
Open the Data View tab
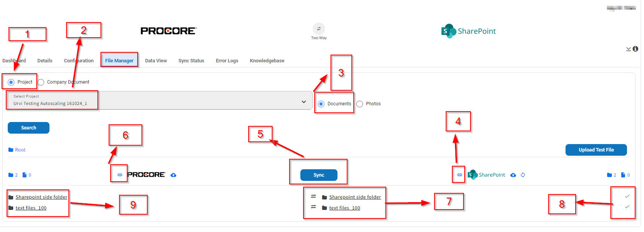coord(156,61)
